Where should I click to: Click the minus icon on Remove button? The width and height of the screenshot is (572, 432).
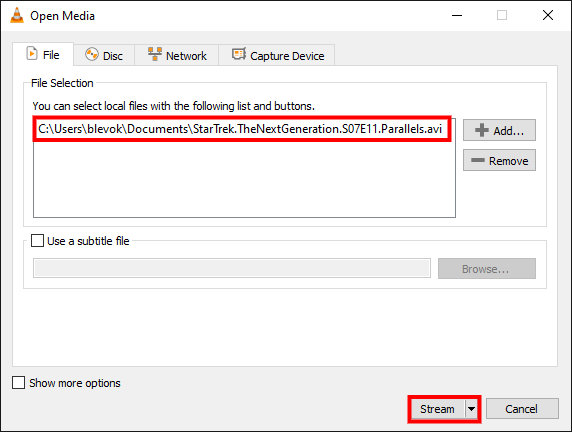click(x=478, y=160)
